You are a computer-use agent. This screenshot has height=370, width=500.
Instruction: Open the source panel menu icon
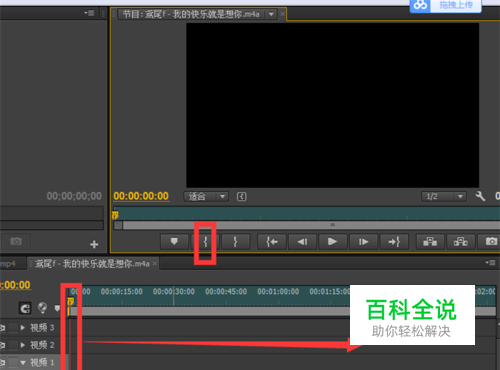pyautogui.click(x=89, y=13)
